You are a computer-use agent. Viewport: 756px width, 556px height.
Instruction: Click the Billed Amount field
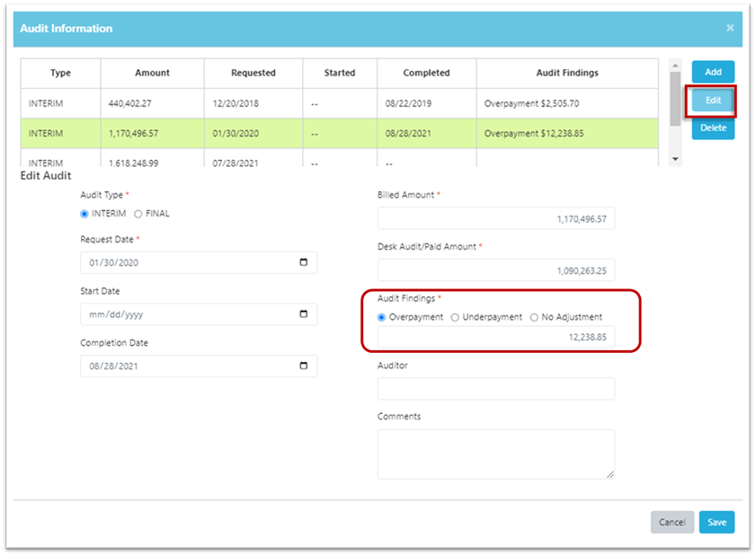pos(496,218)
